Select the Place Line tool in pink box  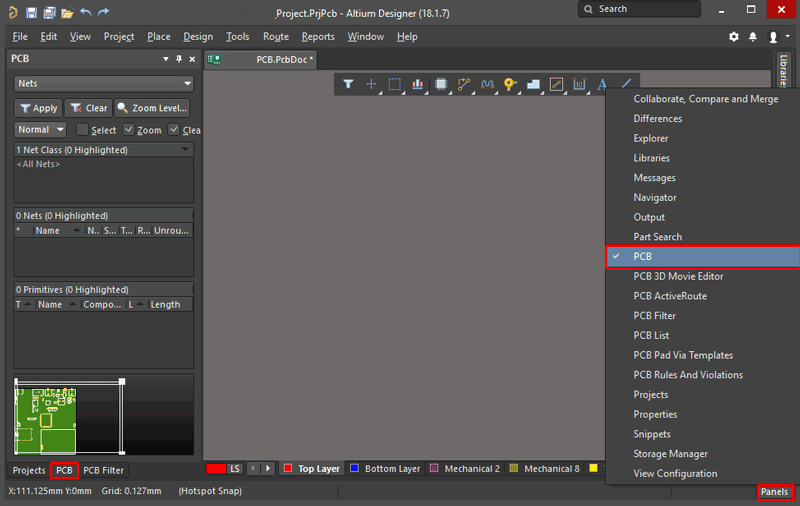click(x=556, y=84)
